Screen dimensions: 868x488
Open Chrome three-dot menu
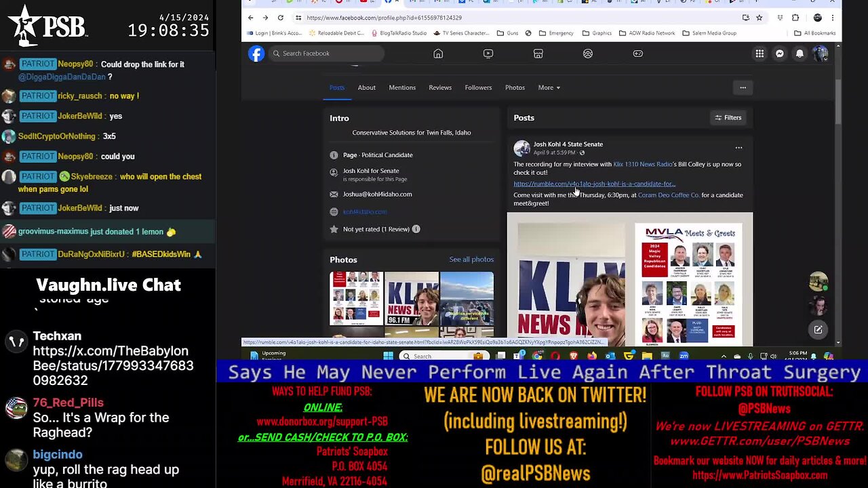pyautogui.click(x=834, y=18)
